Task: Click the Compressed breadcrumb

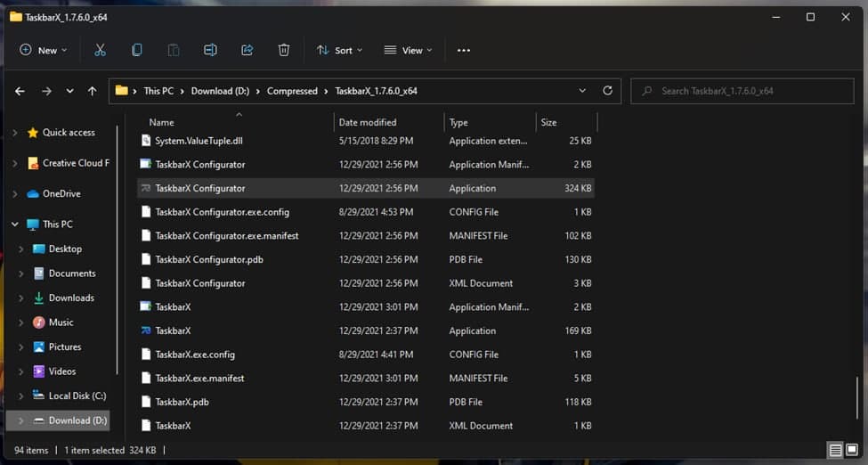Action: (292, 91)
